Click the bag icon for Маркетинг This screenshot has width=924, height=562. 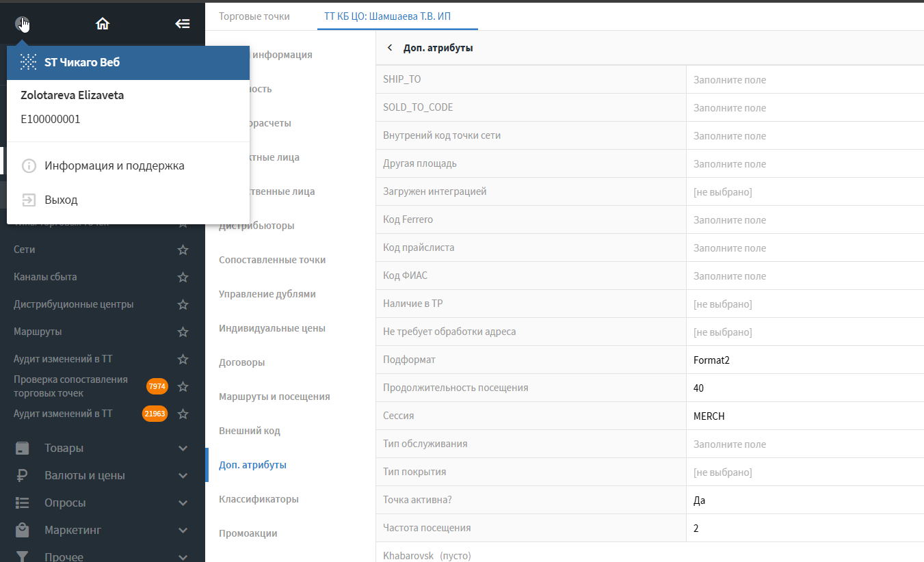coord(23,530)
